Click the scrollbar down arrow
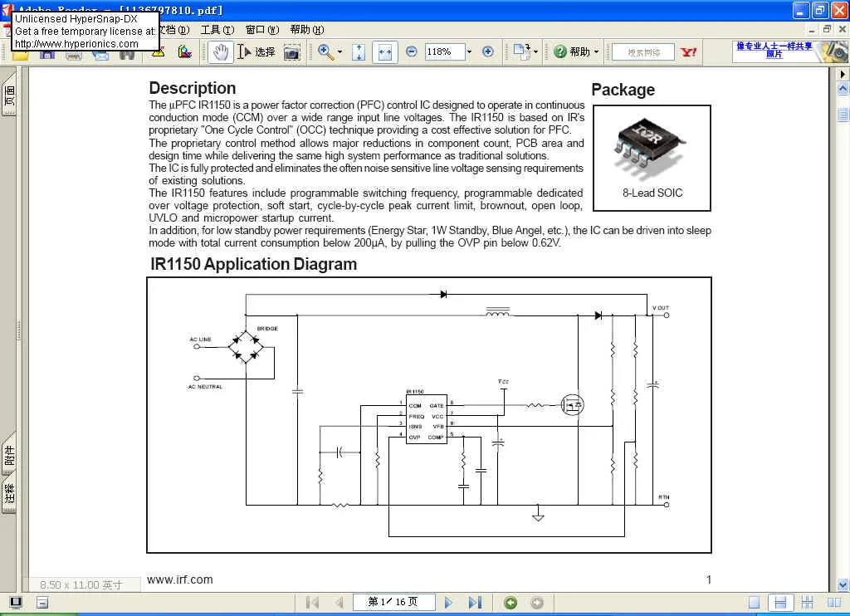The height and width of the screenshot is (616, 850). pos(843,584)
